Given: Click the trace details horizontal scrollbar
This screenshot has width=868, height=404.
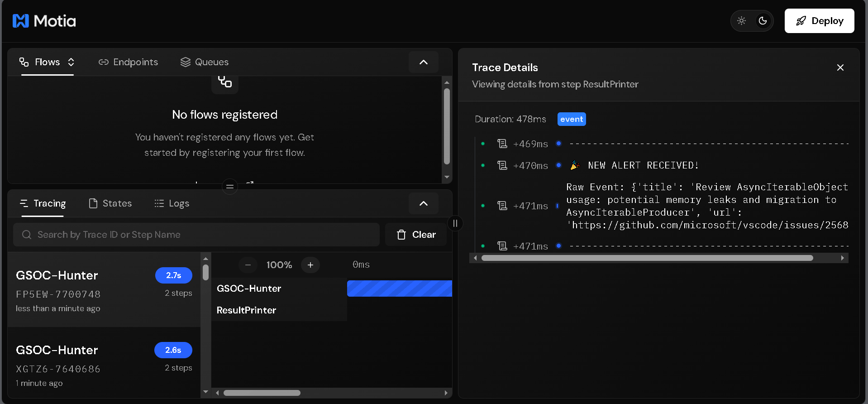Looking at the screenshot, I should point(647,258).
